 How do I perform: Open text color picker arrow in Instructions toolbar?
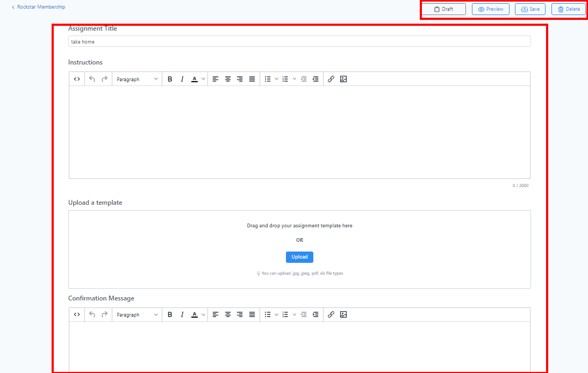pyautogui.click(x=203, y=79)
